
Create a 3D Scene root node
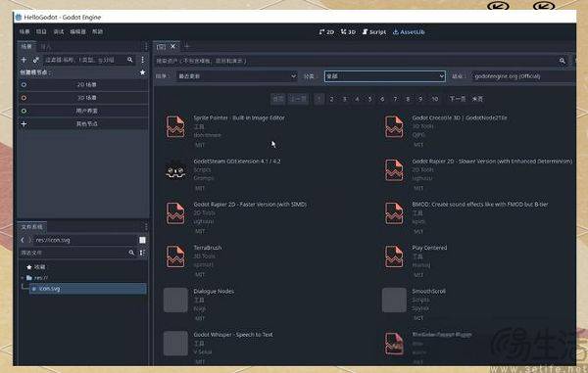[83, 98]
